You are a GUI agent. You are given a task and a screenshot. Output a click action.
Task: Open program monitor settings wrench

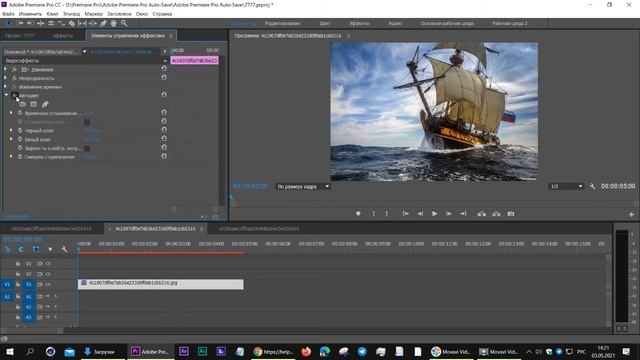(x=592, y=186)
